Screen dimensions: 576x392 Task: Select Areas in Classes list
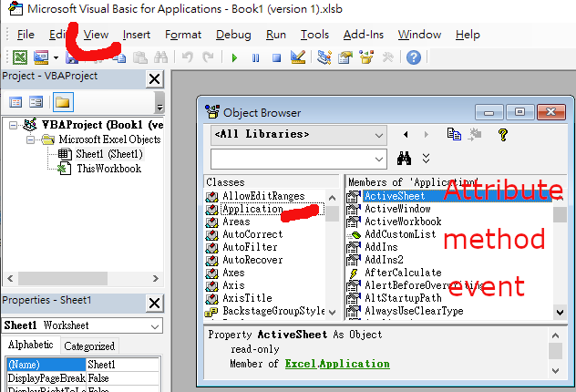click(236, 222)
